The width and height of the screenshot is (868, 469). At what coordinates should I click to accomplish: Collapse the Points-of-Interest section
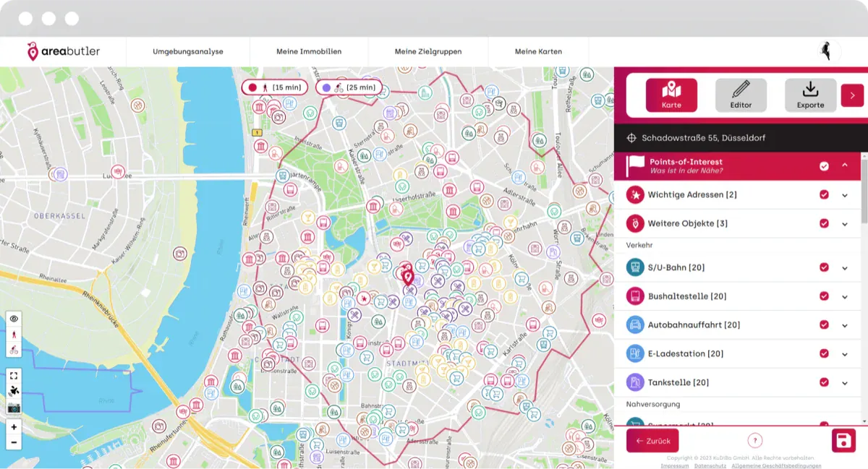tap(844, 165)
